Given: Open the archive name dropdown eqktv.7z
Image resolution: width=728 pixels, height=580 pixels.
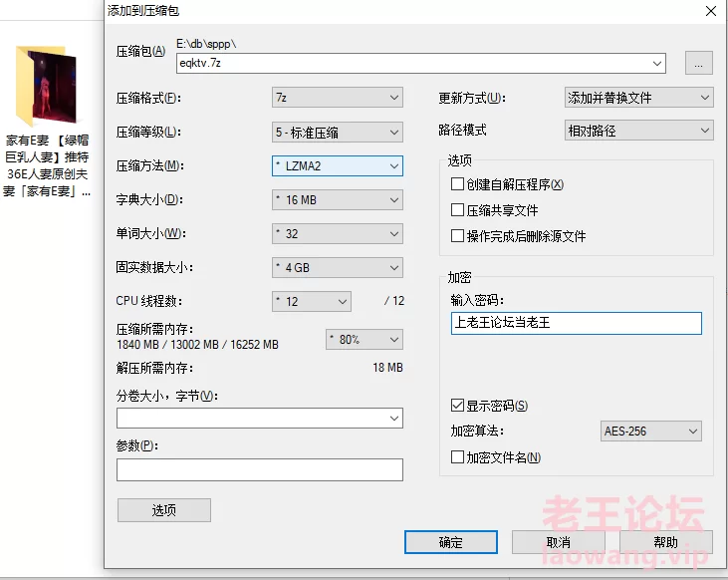Looking at the screenshot, I should pyautogui.click(x=420, y=63).
